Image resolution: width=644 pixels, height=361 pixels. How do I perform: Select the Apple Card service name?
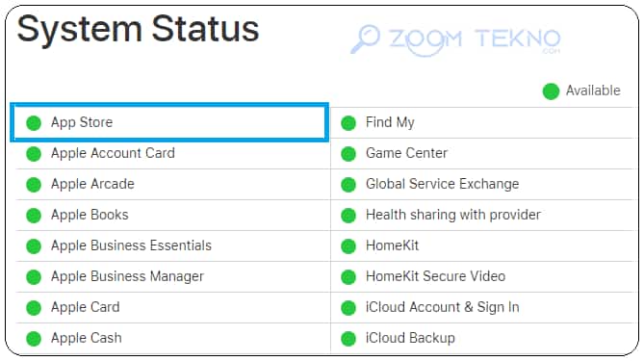pos(86,307)
